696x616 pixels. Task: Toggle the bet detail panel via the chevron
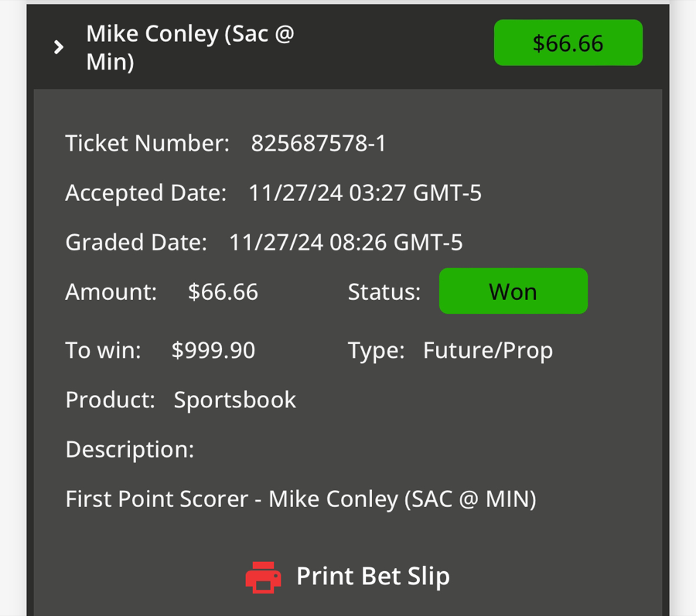[x=59, y=46]
